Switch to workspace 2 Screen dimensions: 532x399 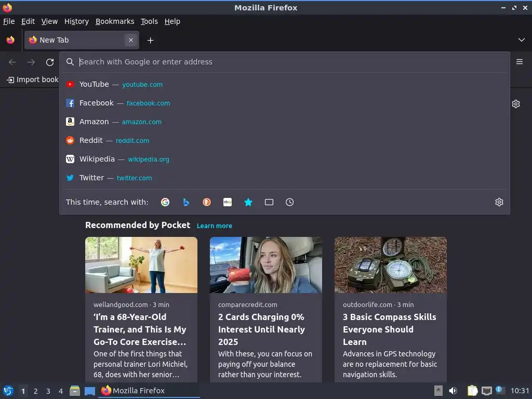click(x=36, y=391)
